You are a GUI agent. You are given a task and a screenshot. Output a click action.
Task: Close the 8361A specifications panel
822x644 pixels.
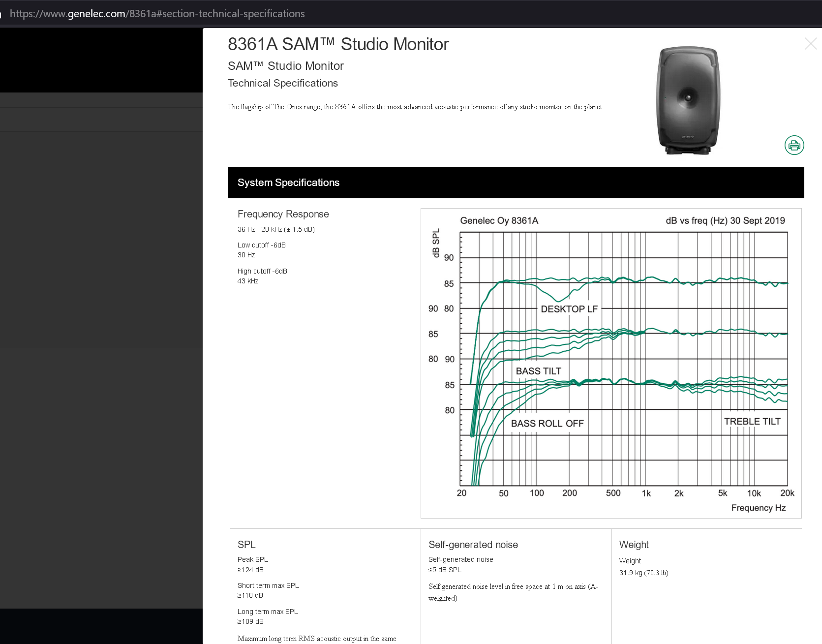(810, 44)
